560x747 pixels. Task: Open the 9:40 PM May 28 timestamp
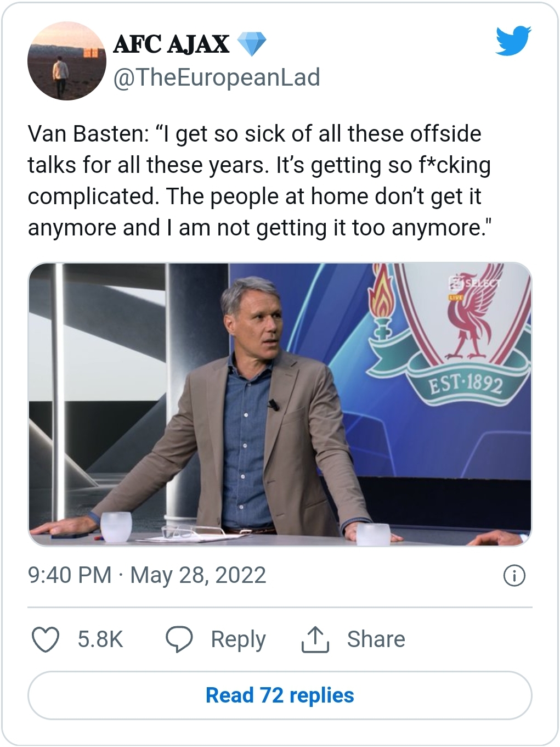(x=147, y=575)
